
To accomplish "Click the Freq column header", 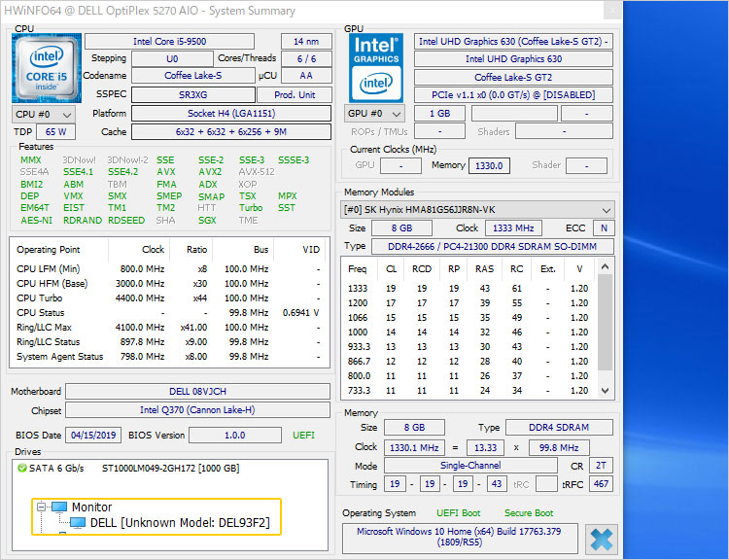I will click(x=357, y=269).
